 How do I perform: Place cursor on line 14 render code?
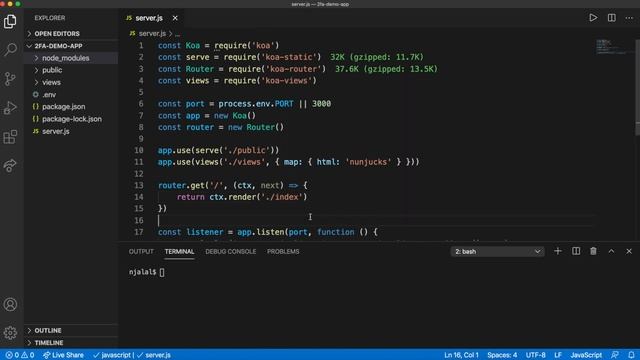pyautogui.click(x=242, y=197)
